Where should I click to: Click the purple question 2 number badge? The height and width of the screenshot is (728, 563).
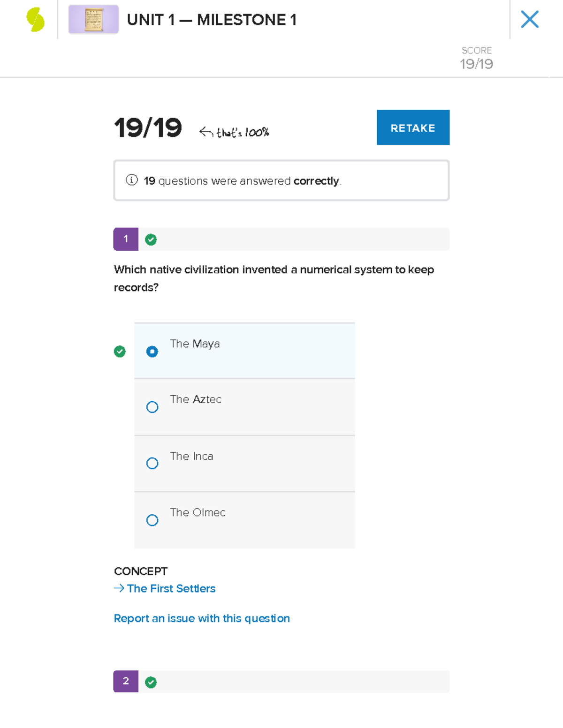point(125,682)
